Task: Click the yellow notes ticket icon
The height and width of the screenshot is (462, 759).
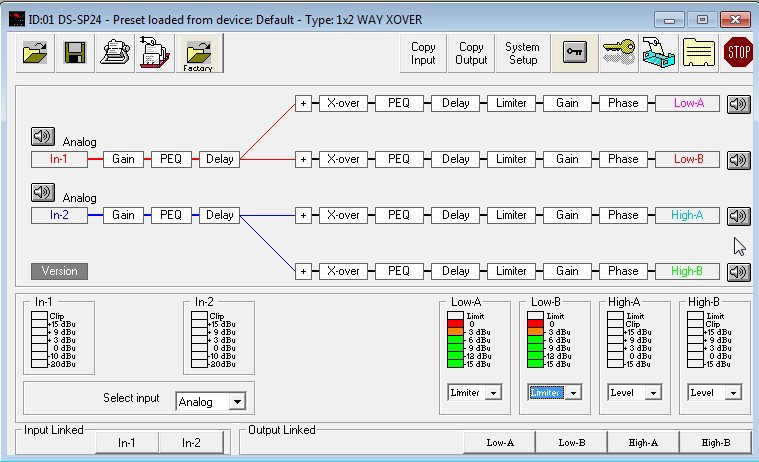Action: point(698,53)
